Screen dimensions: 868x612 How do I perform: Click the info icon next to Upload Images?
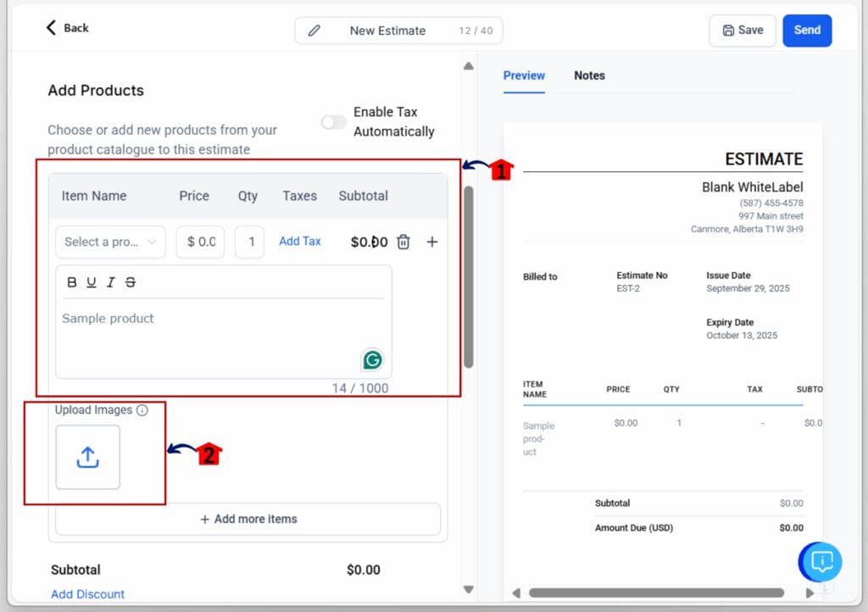click(x=142, y=410)
